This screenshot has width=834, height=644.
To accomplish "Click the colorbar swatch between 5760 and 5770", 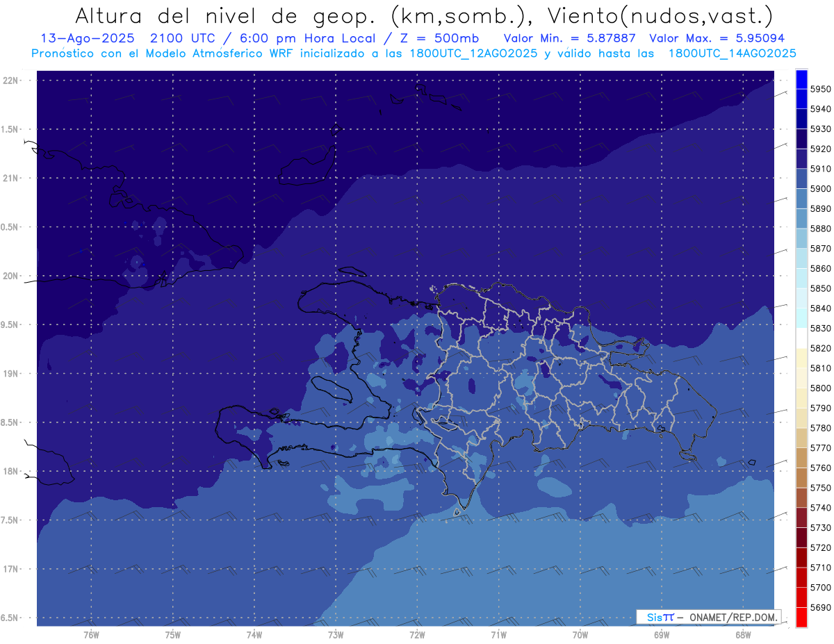I will [x=801, y=458].
